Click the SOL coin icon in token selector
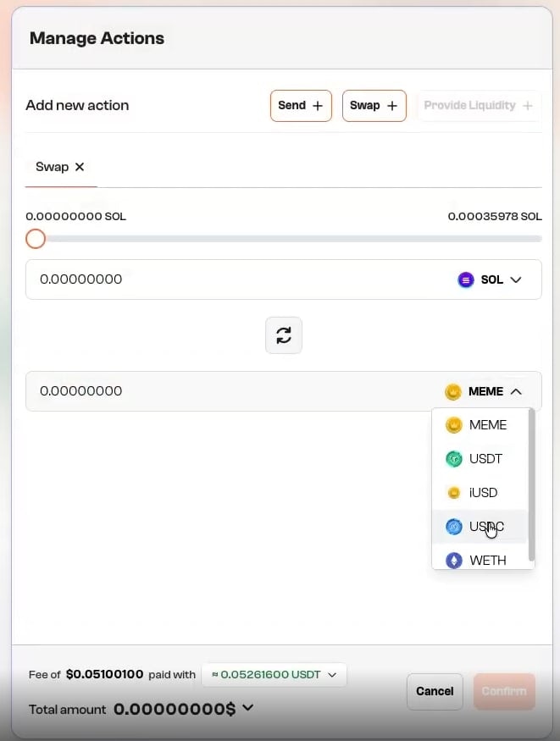Image resolution: width=560 pixels, height=741 pixels. (x=466, y=279)
